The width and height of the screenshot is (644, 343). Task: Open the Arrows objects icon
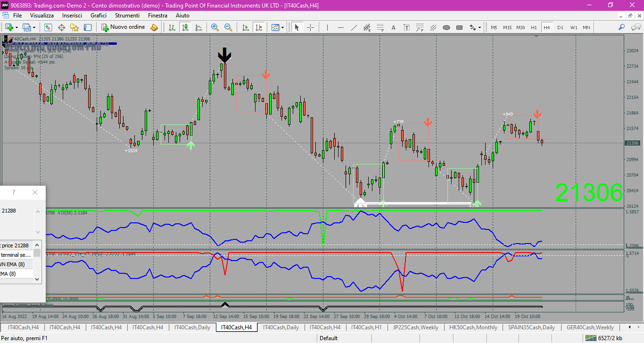pos(472,27)
